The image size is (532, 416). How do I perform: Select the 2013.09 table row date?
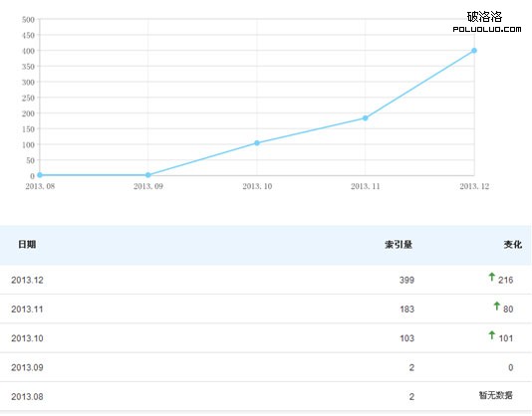(27, 367)
